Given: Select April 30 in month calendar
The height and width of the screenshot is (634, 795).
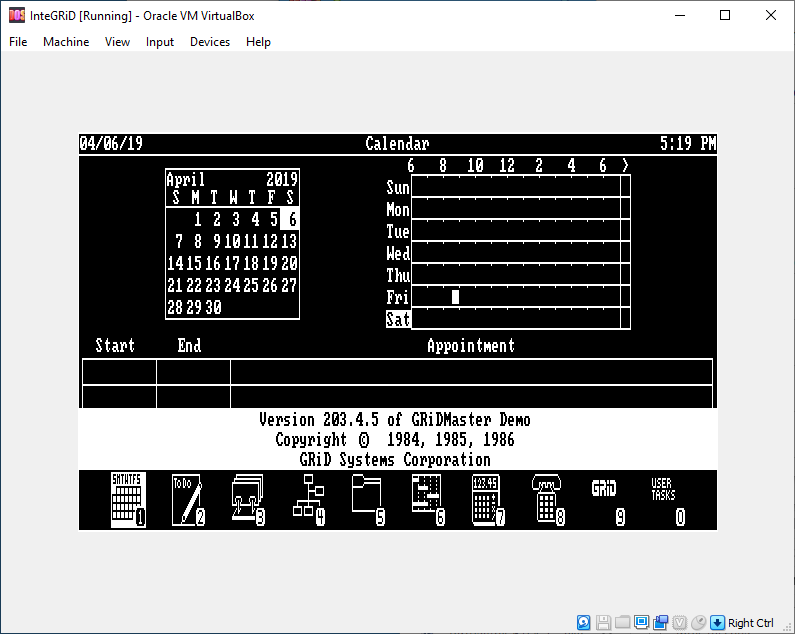Looking at the screenshot, I should pyautogui.click(x=213, y=308).
